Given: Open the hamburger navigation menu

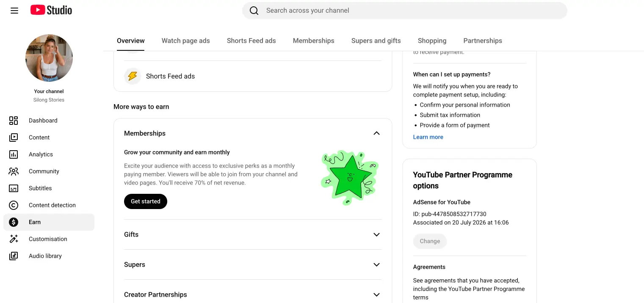Looking at the screenshot, I should tap(14, 11).
